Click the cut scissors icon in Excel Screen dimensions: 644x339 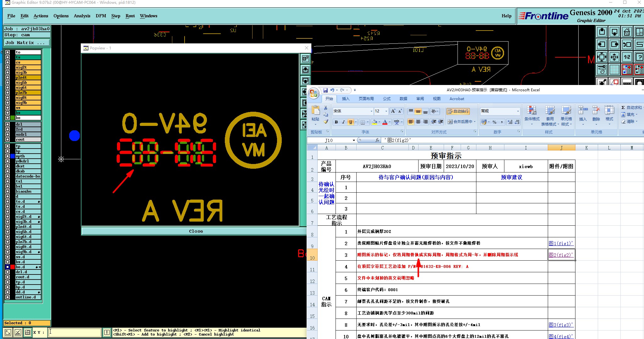tap(326, 108)
